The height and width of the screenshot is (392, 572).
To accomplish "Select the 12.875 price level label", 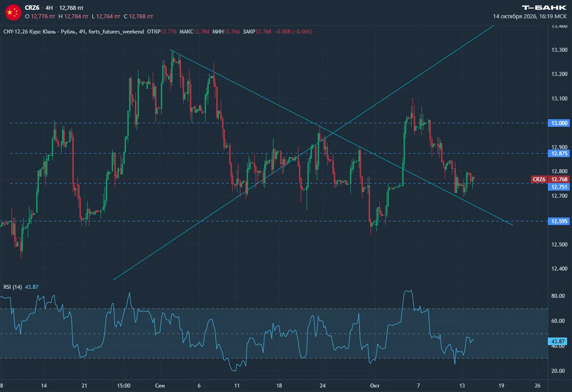I will [558, 153].
